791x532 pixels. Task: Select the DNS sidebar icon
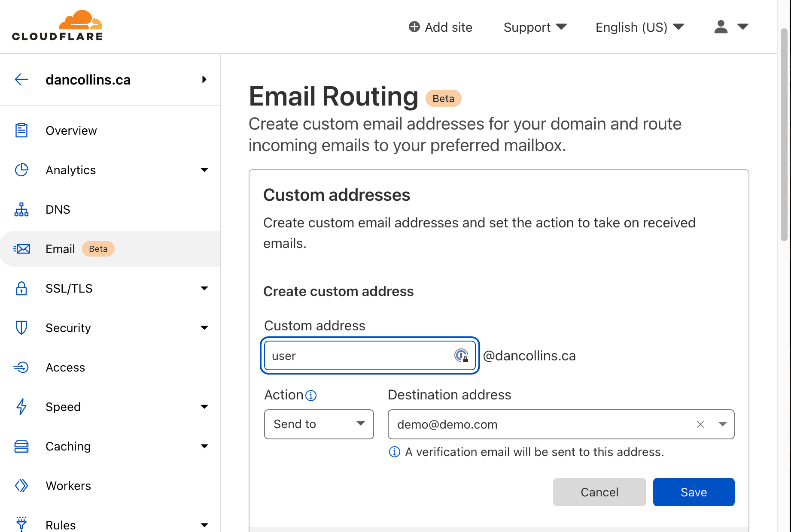tap(21, 209)
